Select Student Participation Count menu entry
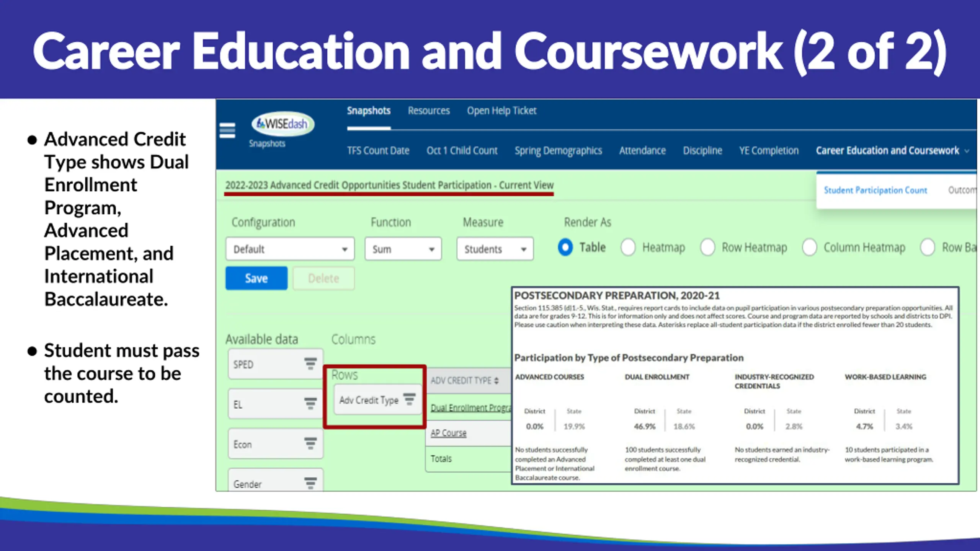Screen dimensions: 980x551 [x=875, y=190]
